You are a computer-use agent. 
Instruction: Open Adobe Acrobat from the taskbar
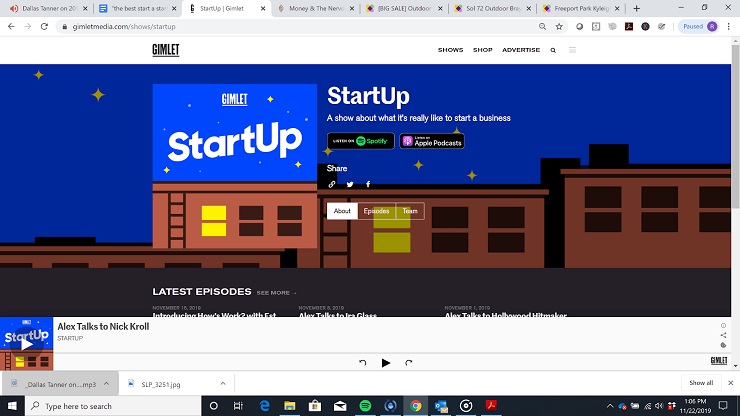[491, 406]
